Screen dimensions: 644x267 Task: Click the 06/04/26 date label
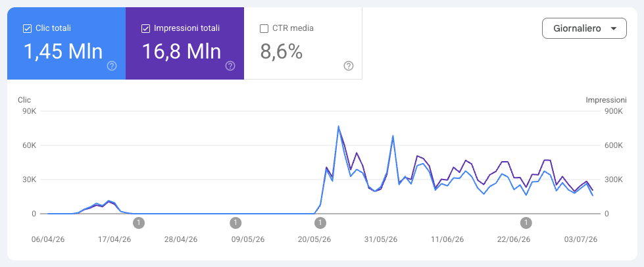[x=48, y=239]
